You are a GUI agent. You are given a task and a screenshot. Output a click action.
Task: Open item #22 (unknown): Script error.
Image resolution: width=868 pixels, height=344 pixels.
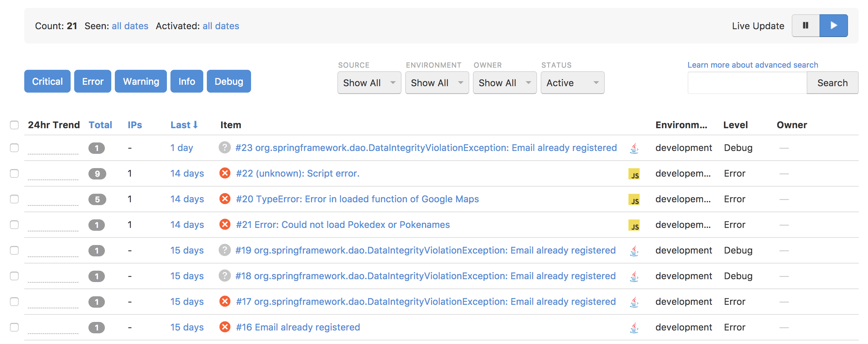[x=298, y=173]
